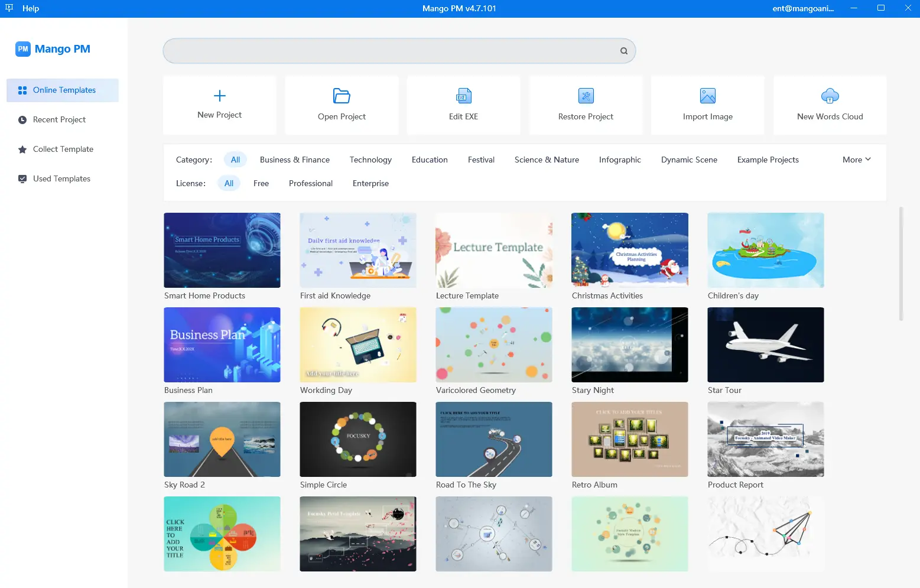Viewport: 920px width, 588px height.
Task: Open an existing project file
Action: (341, 105)
